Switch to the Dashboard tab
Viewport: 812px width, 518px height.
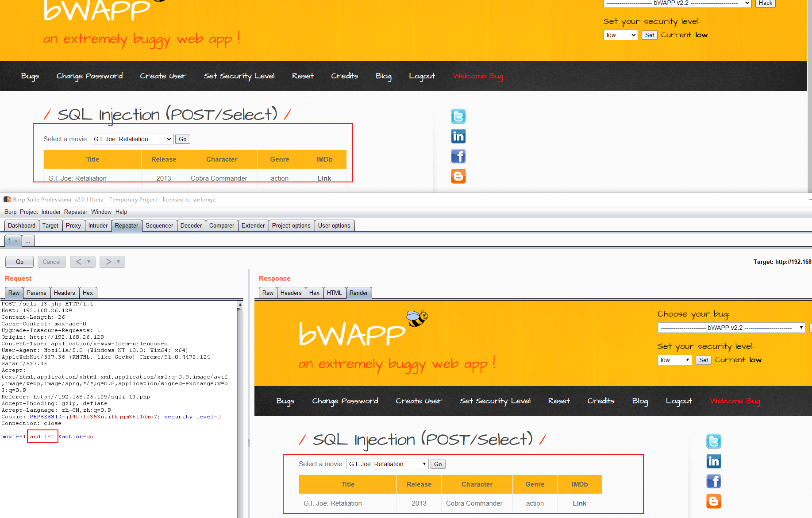pos(22,225)
